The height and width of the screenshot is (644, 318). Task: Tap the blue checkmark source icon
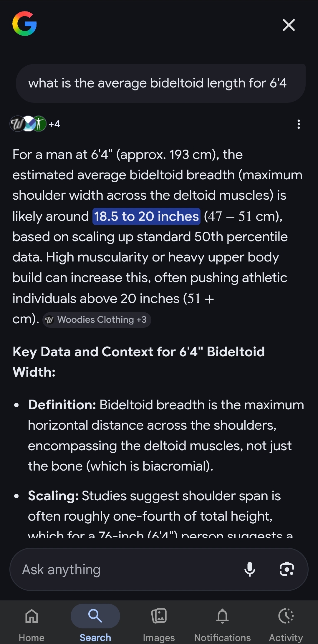[x=29, y=124]
